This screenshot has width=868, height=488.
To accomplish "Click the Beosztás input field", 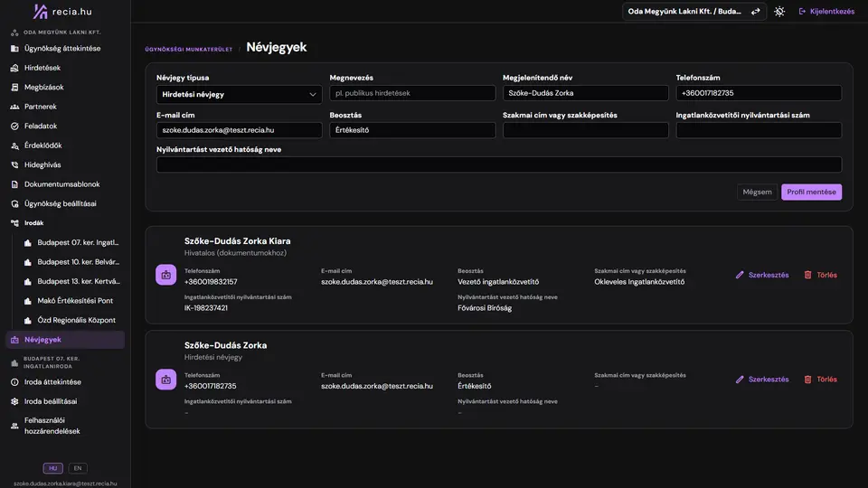I will tap(412, 130).
